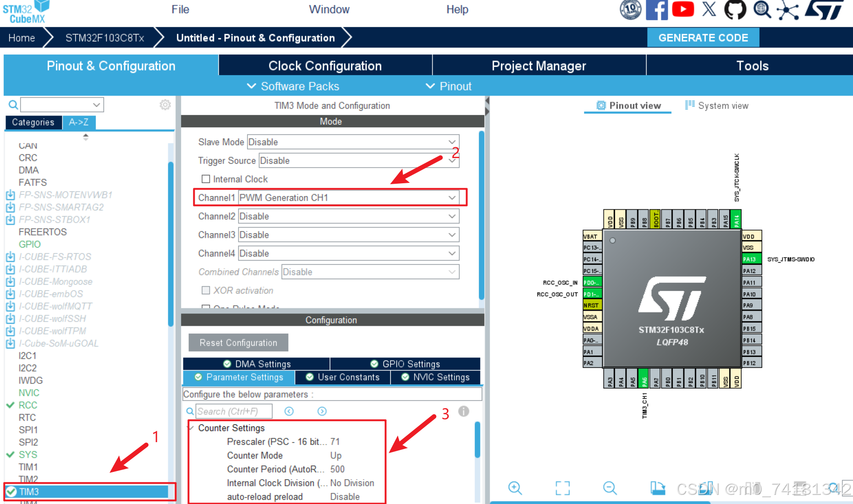The image size is (853, 504).
Task: Click download icon beside FP-SNS-MOTENVWB1
Action: pos(11,195)
